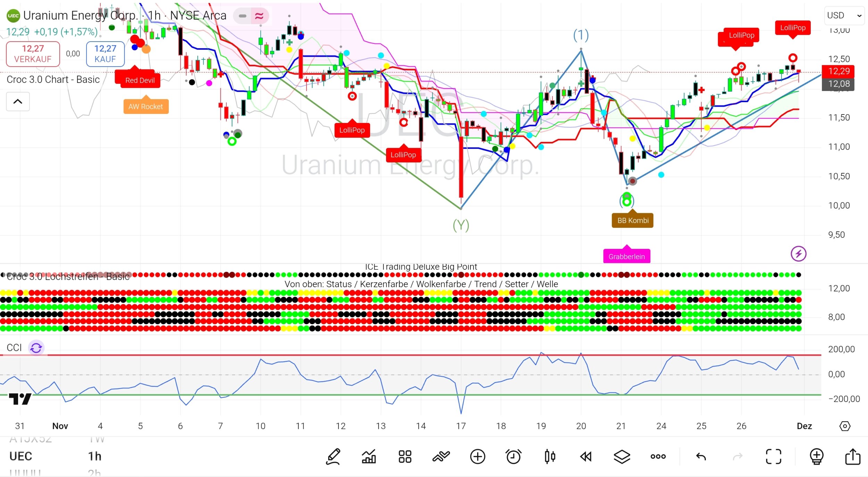The height and width of the screenshot is (477, 868).
Task: Change chart type candlestick icon
Action: tap(550, 457)
